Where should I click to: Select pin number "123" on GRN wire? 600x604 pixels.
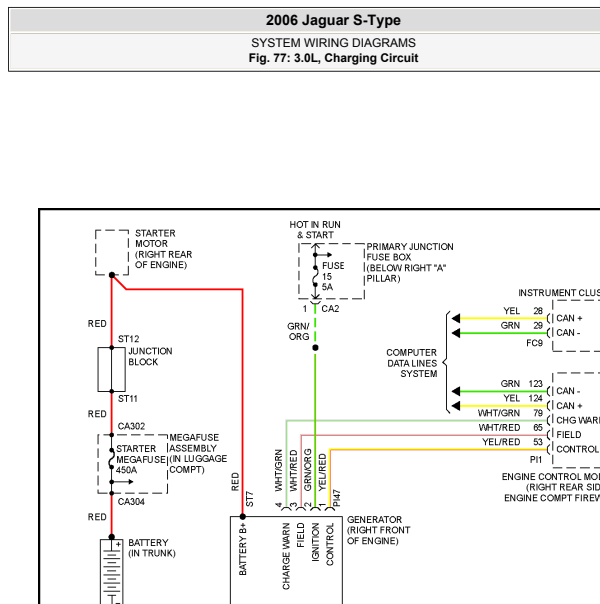(535, 384)
